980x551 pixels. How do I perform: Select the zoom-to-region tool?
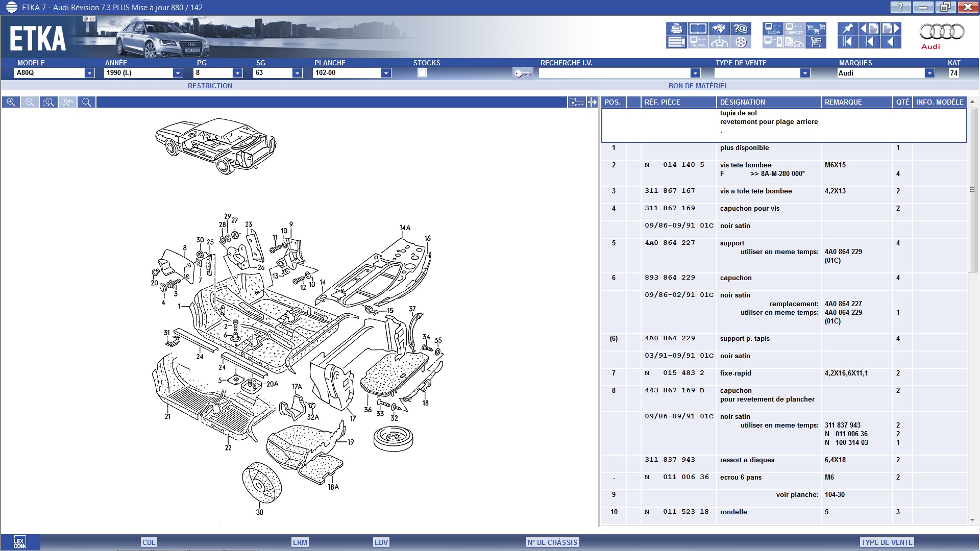click(x=48, y=102)
